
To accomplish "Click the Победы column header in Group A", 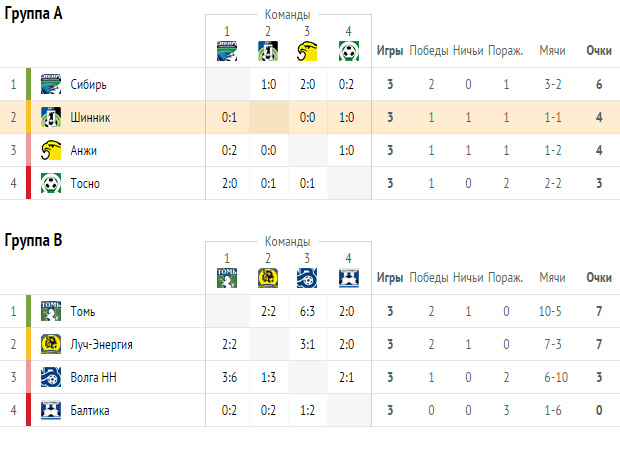I will click(429, 51).
